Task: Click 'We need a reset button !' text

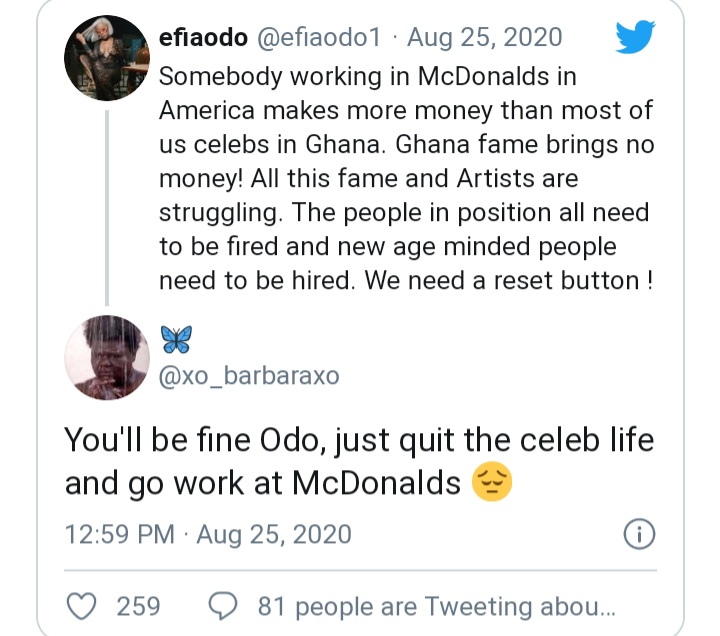Action: coord(509,281)
